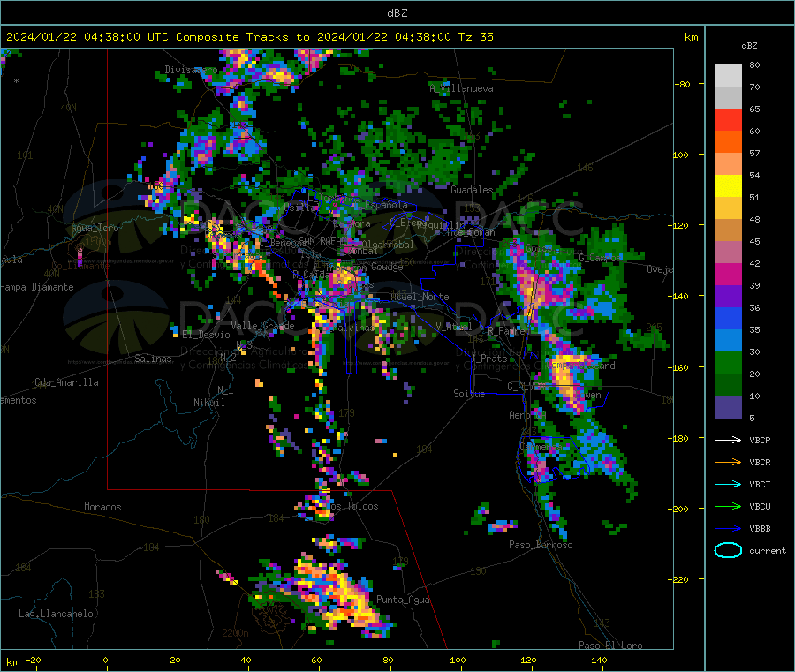Click the '60' km bottom axis tick

tap(316, 661)
